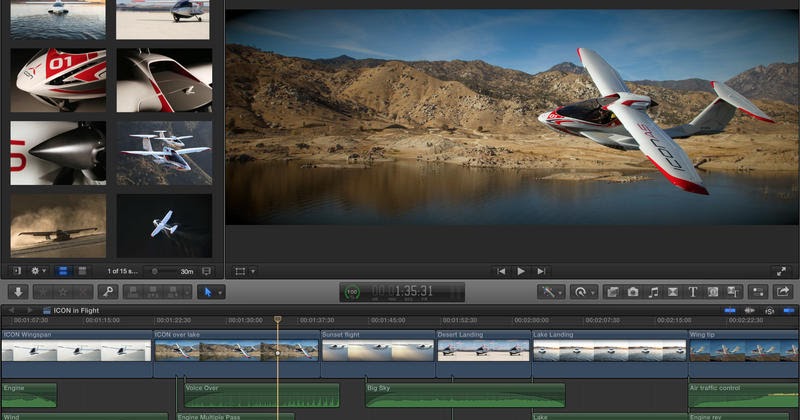Click the Favorite star rating button

tap(43, 292)
